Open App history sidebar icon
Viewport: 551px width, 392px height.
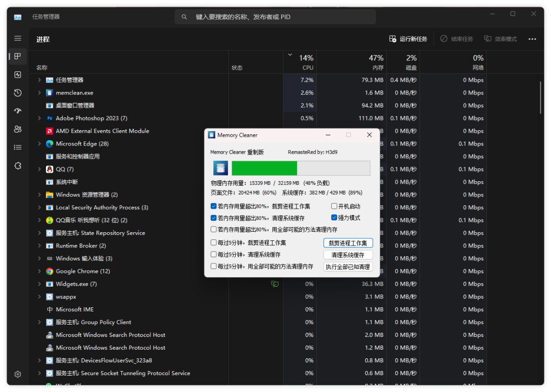(18, 93)
